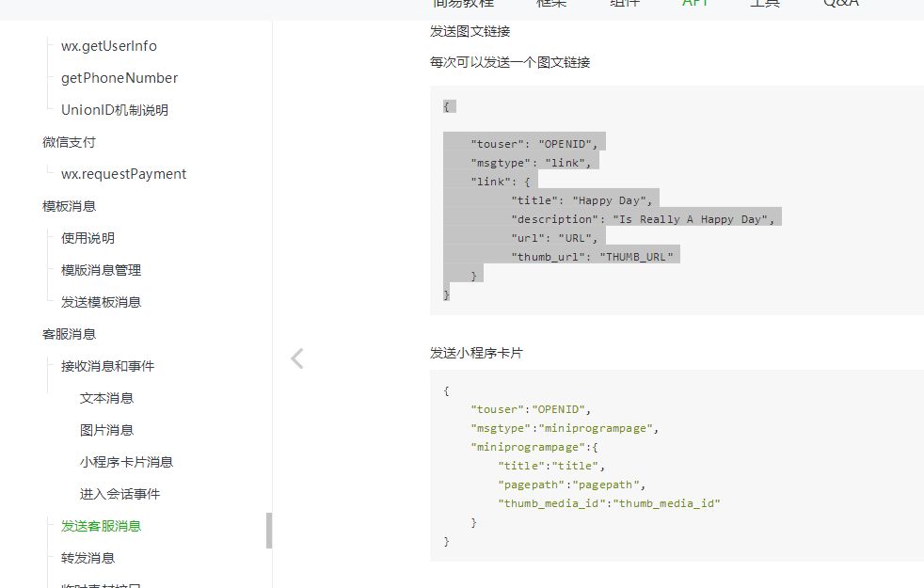Click the sidebar scrollbar thumb
The width and height of the screenshot is (924, 588).
[x=269, y=531]
